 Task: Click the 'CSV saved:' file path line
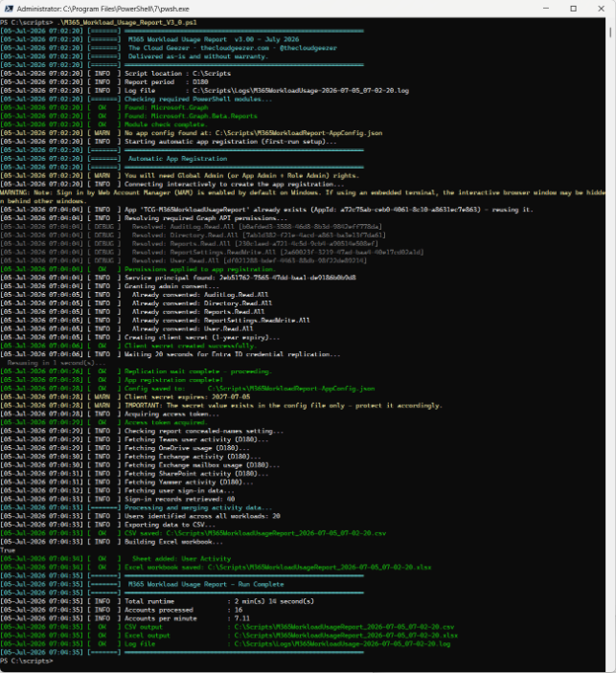256,533
